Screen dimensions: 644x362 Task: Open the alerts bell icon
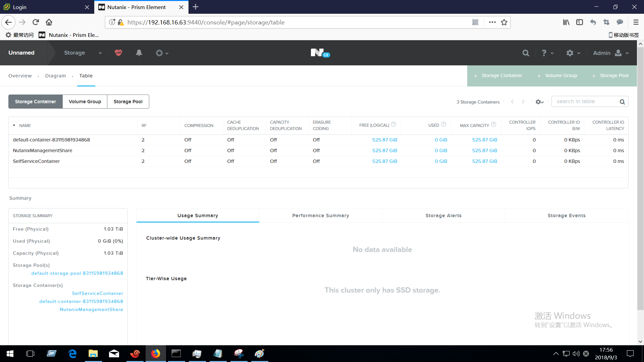pyautogui.click(x=139, y=53)
